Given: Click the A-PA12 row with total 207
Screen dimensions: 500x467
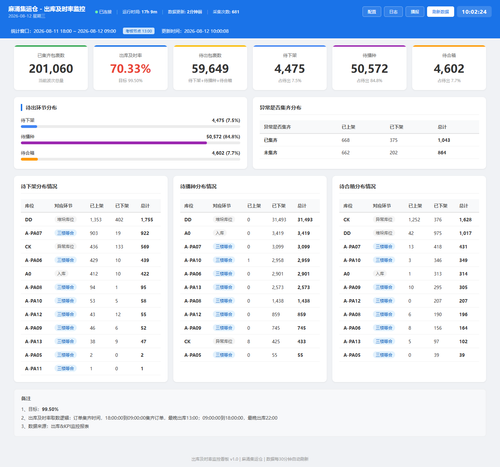Looking at the screenshot, I should tap(409, 301).
